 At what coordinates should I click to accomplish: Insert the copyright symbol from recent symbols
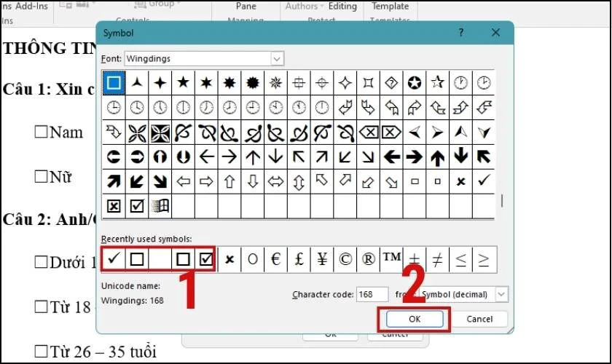click(x=345, y=258)
